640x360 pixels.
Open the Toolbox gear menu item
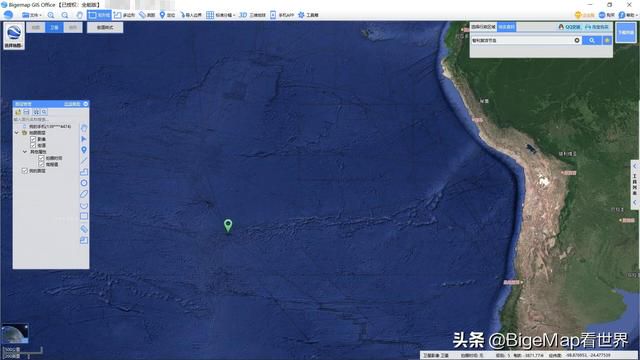[308, 15]
